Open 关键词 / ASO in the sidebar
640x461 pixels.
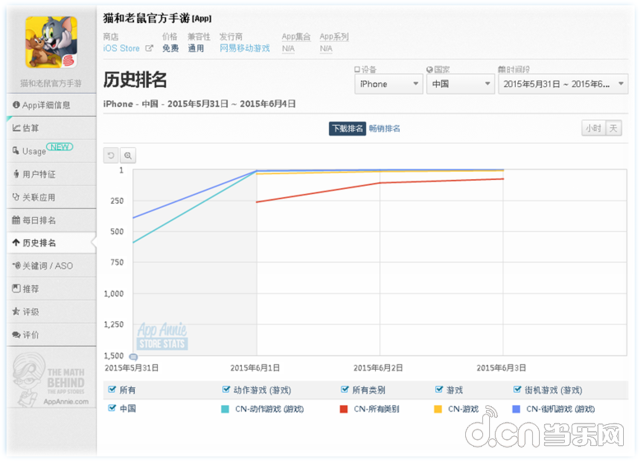point(52,266)
